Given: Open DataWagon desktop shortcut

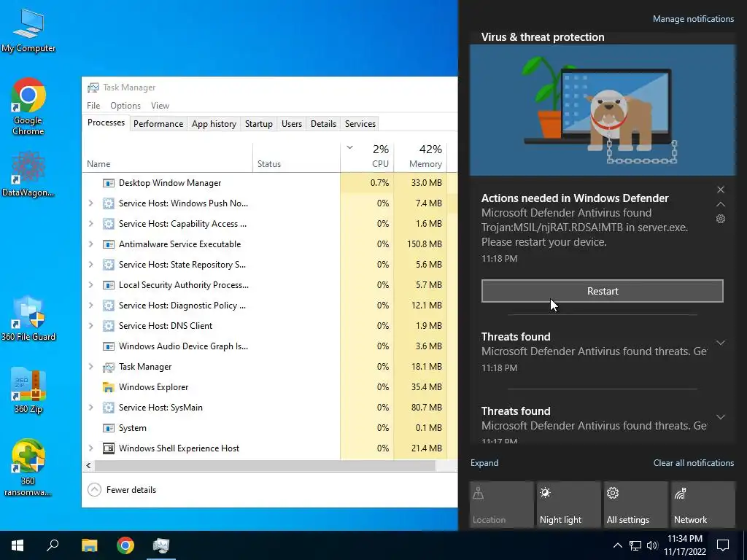Looking at the screenshot, I should (x=28, y=174).
